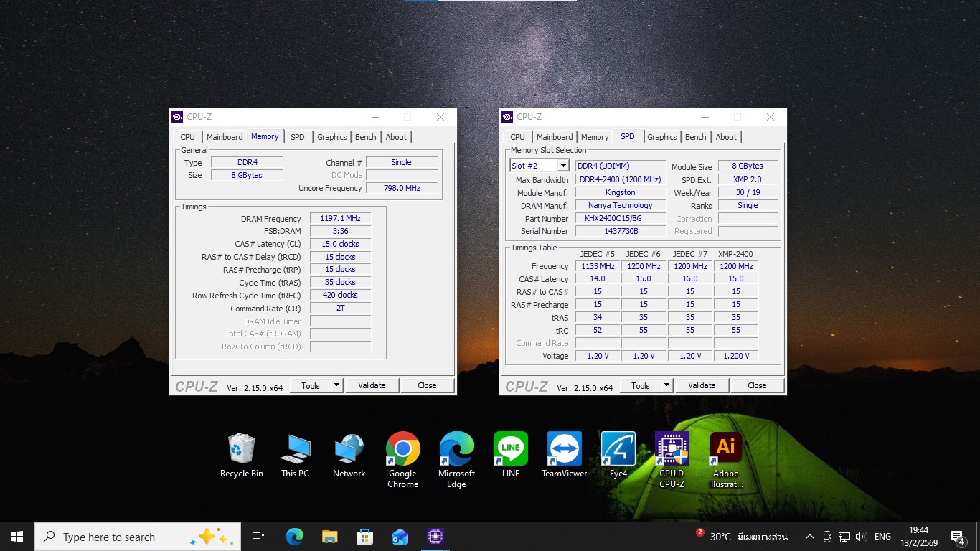Switch to Mainboard tab in Memory window
This screenshot has height=551, width=980.
tap(225, 137)
